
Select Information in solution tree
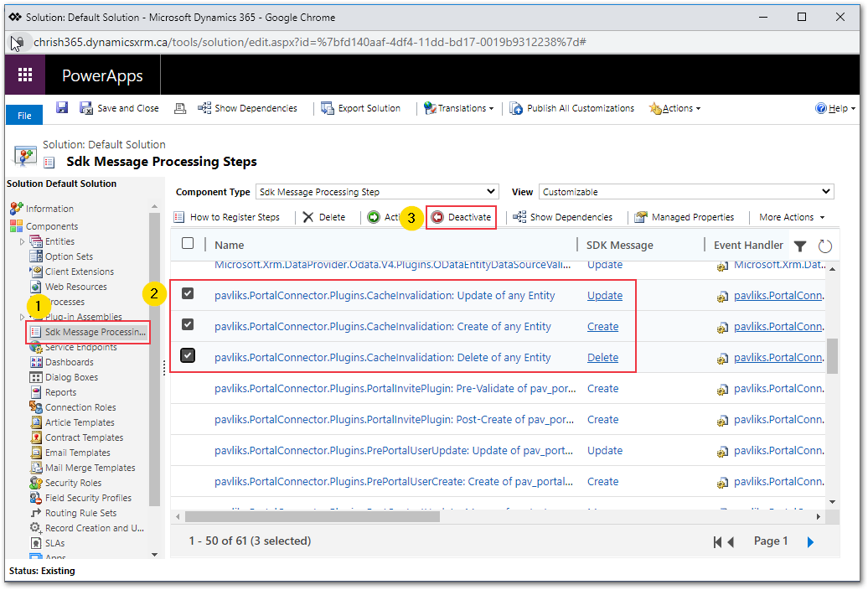pos(49,209)
